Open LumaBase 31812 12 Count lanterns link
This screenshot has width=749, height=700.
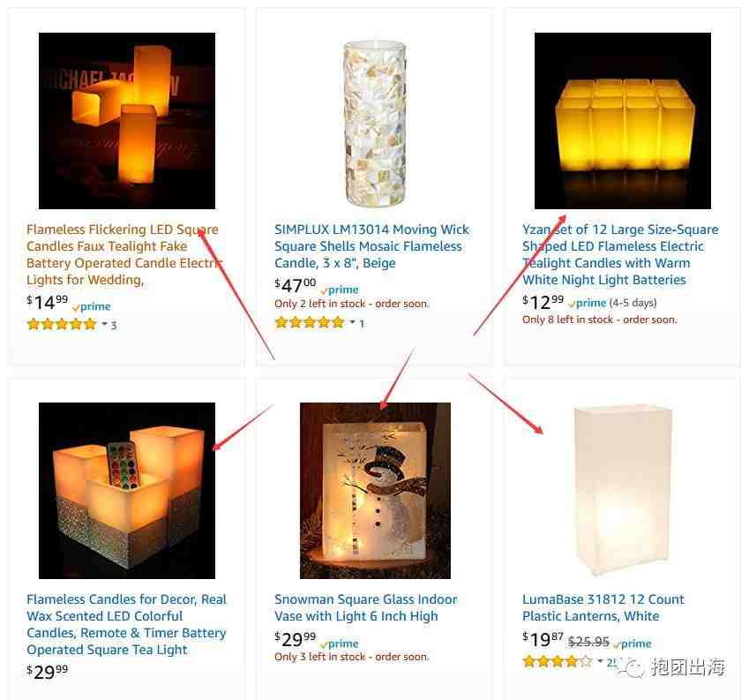click(603, 607)
